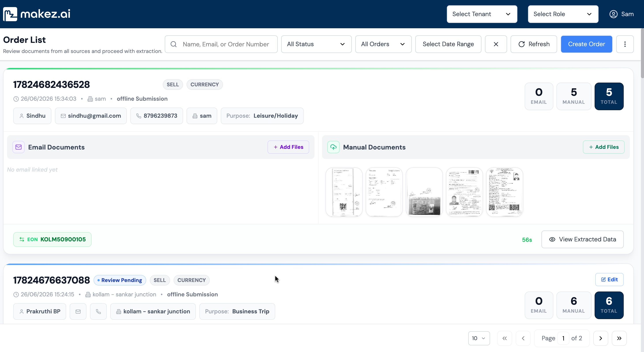Click the Manual Documents upload cloud icon

coord(333,147)
